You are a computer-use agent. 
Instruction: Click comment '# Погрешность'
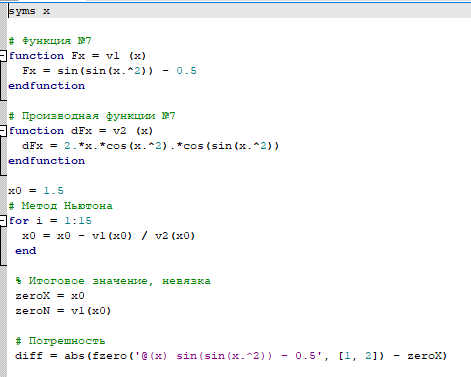(60, 341)
